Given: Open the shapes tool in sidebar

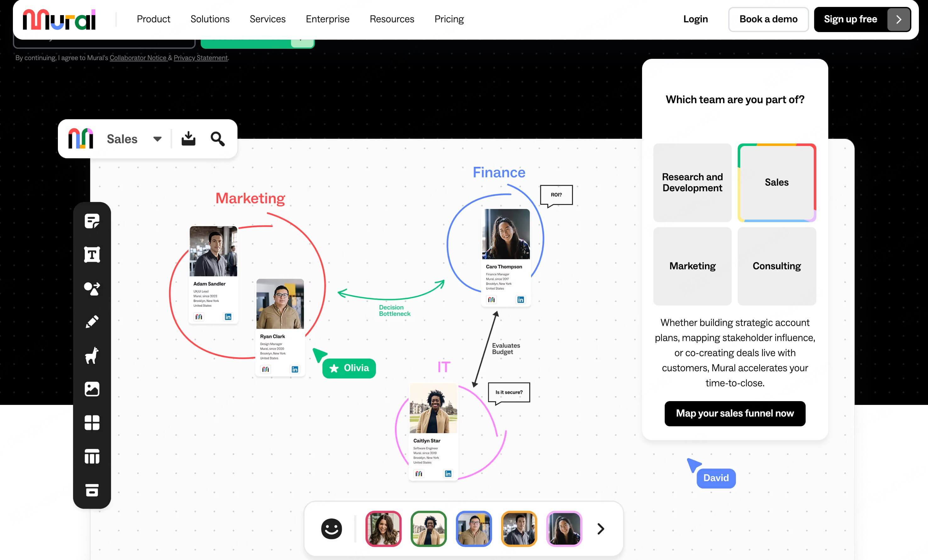Looking at the screenshot, I should point(92,288).
